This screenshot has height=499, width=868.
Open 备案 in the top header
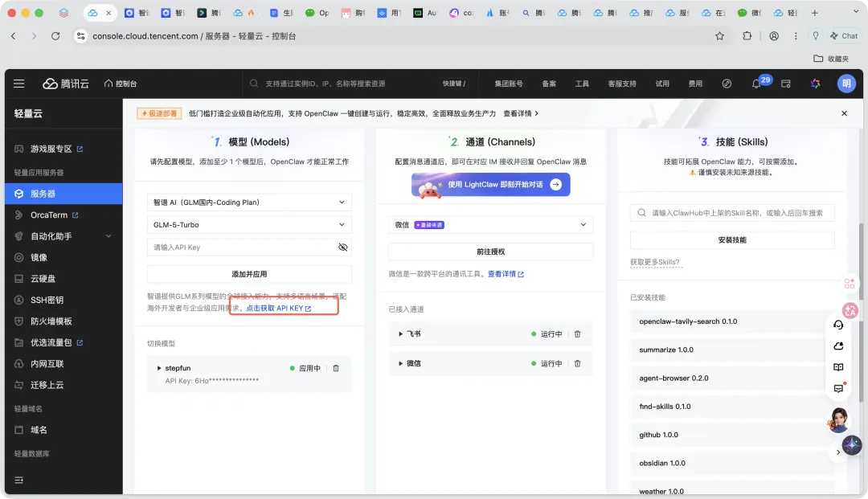(x=549, y=84)
